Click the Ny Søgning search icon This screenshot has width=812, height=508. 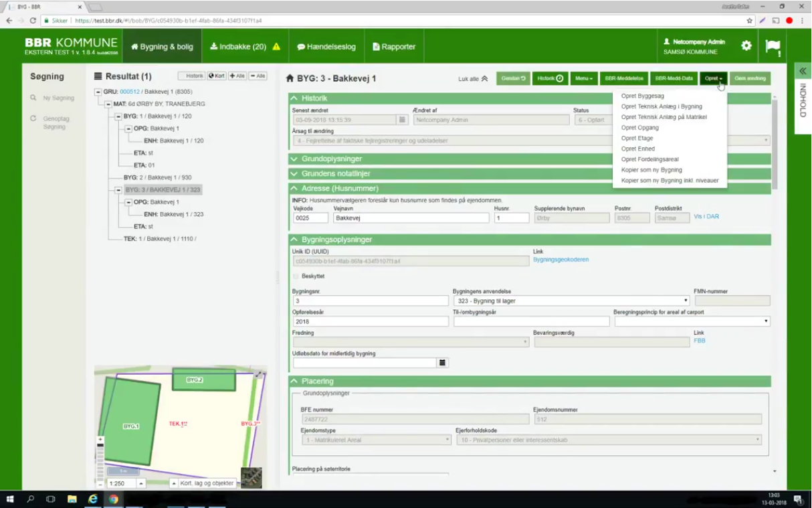point(33,98)
